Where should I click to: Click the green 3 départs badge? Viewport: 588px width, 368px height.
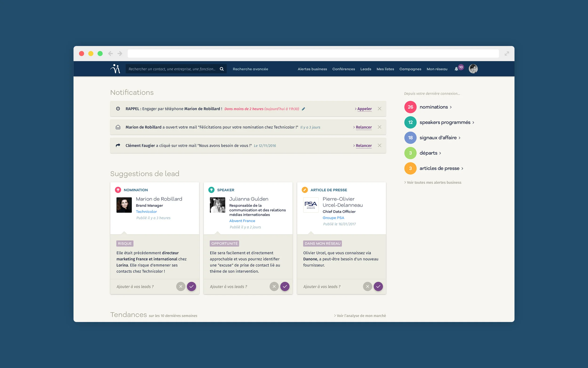click(410, 153)
